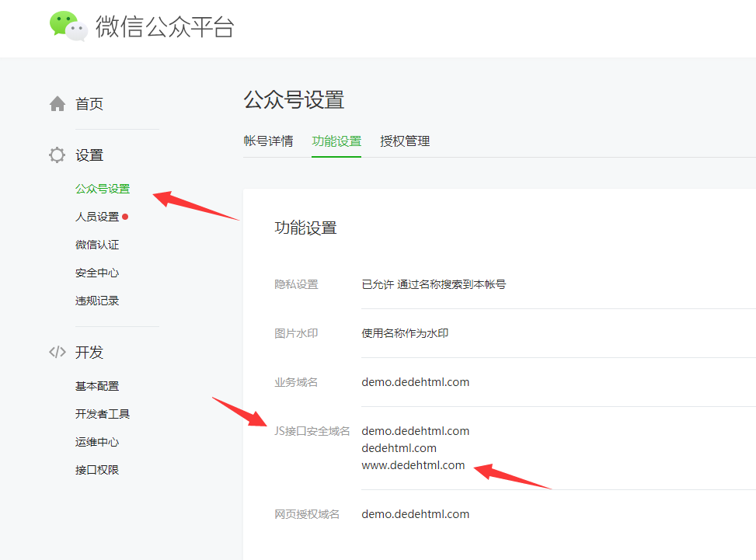Open 开发者工具
Screen dimensions: 756x560
101,413
